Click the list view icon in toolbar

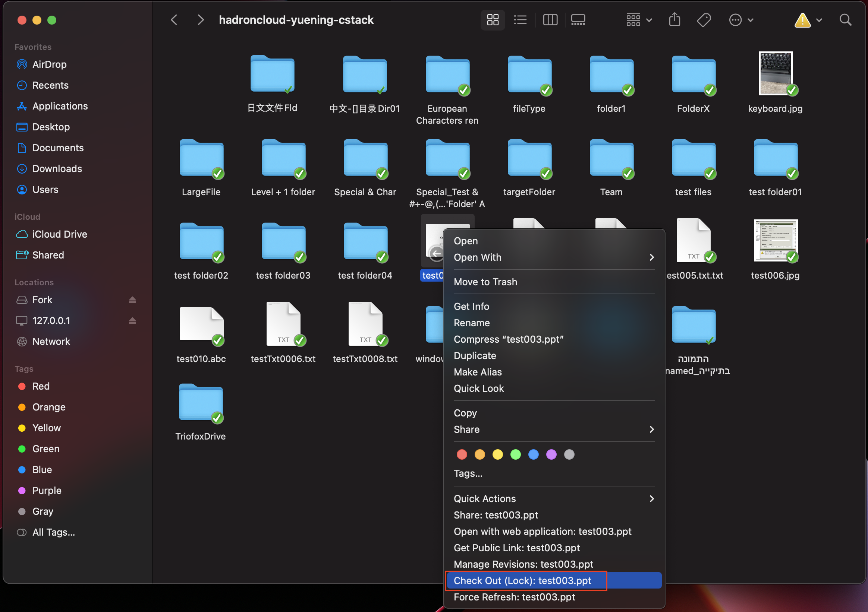[521, 20]
